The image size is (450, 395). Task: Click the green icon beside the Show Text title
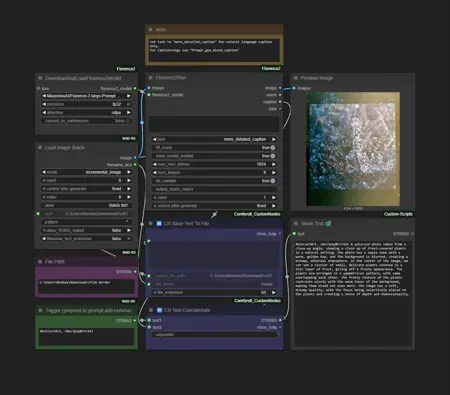pyautogui.click(x=328, y=224)
